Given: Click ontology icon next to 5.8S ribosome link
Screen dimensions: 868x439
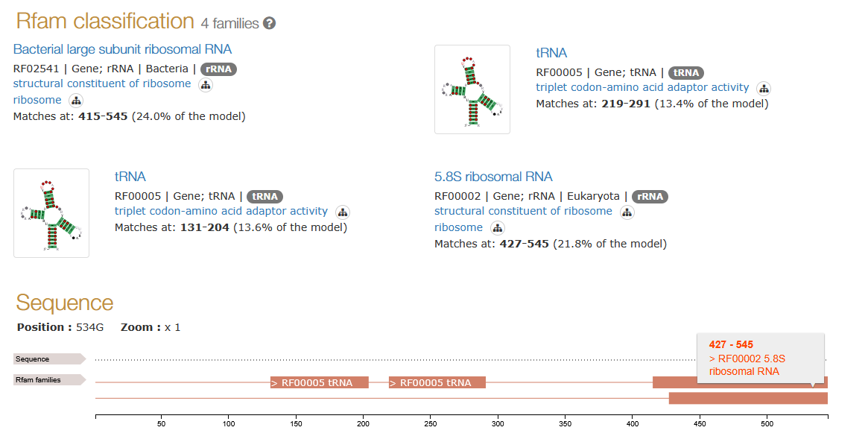Looking at the screenshot, I should click(498, 228).
